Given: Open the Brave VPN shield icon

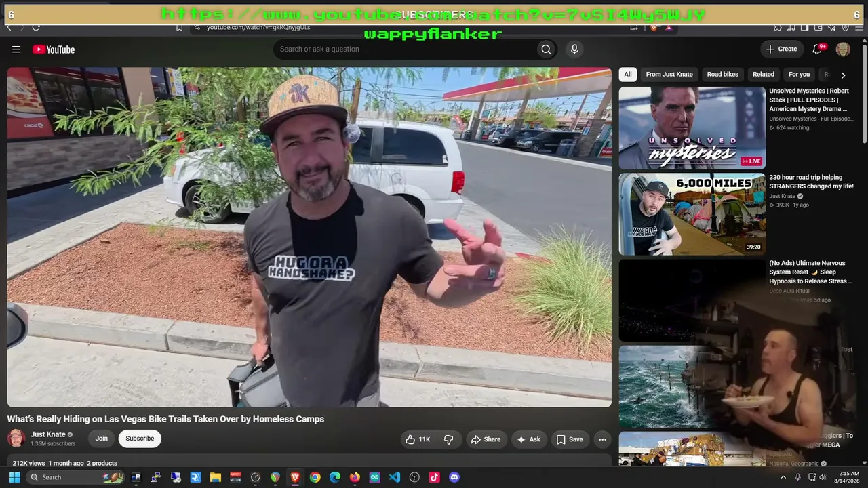Looking at the screenshot, I should tap(845, 28).
